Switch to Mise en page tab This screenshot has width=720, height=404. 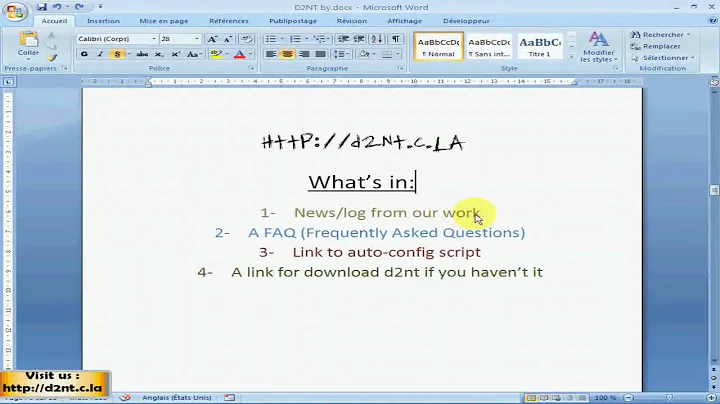point(163,21)
